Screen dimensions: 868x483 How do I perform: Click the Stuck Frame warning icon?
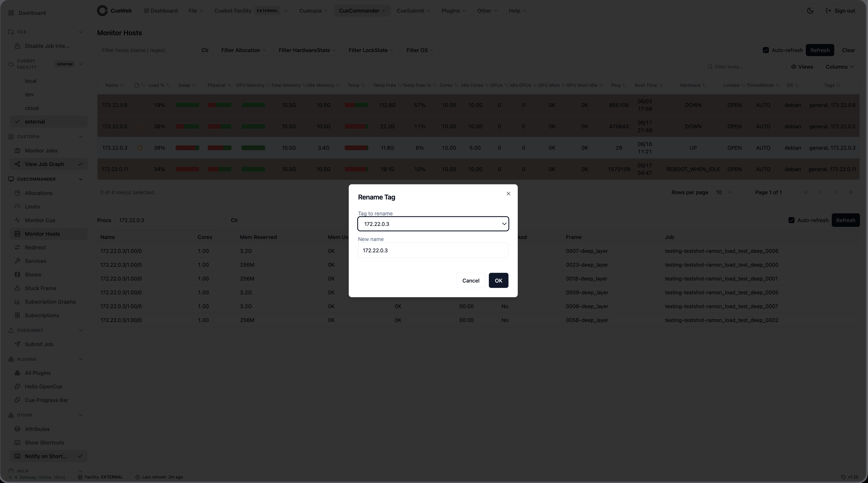18,288
